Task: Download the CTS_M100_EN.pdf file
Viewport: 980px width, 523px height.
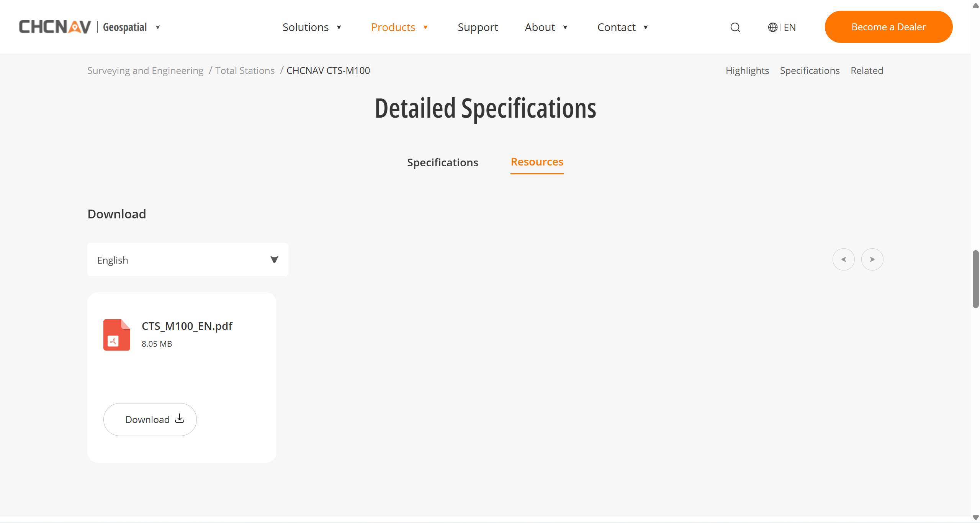Action: coord(150,419)
